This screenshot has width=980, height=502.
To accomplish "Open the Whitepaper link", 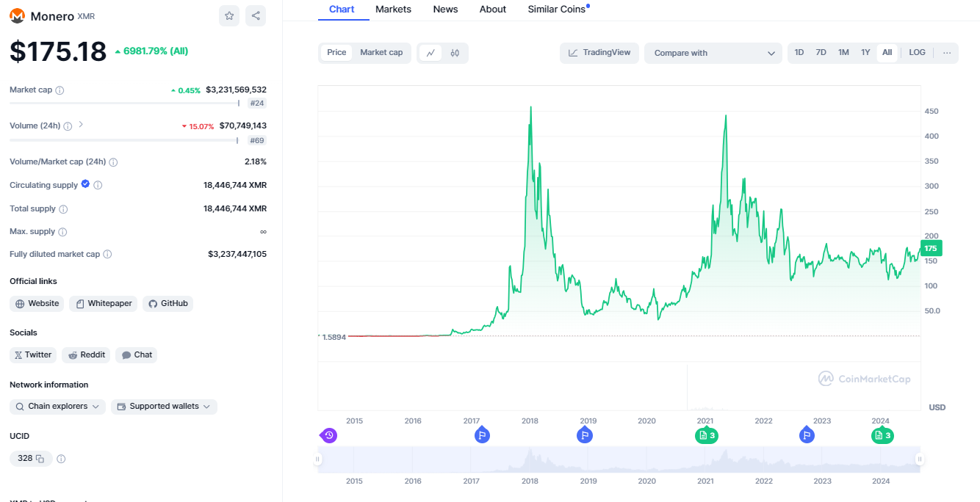I will click(x=103, y=304).
